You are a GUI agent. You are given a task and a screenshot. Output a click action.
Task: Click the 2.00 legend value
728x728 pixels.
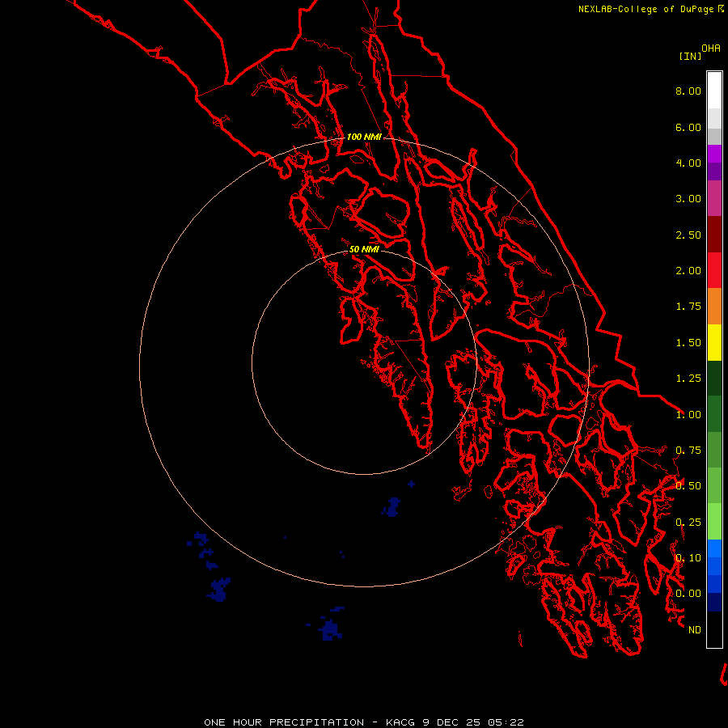[688, 271]
